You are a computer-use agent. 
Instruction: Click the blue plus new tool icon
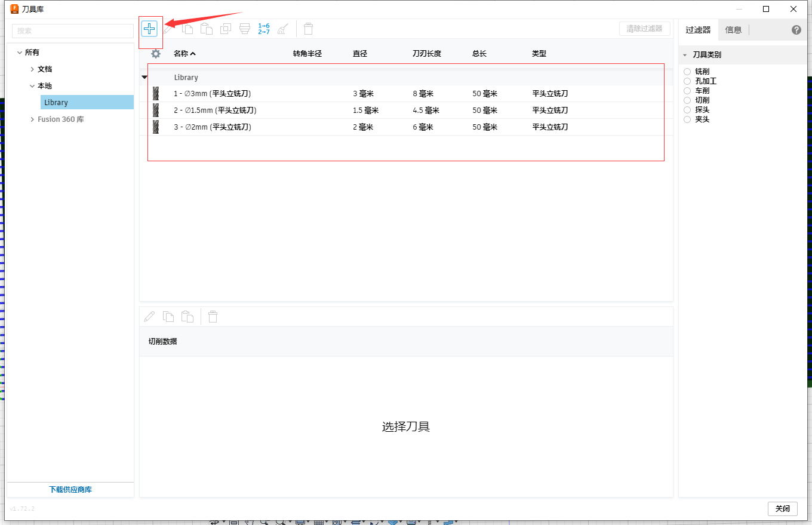149,29
